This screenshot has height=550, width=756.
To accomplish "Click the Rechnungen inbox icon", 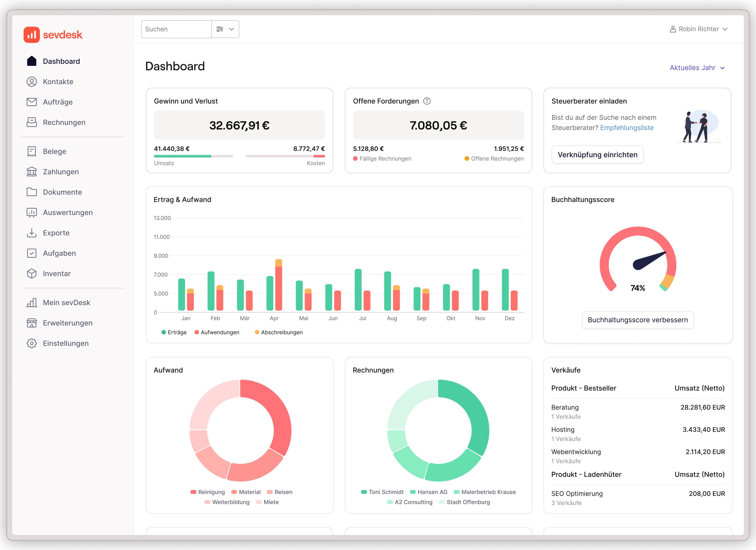I will [32, 122].
